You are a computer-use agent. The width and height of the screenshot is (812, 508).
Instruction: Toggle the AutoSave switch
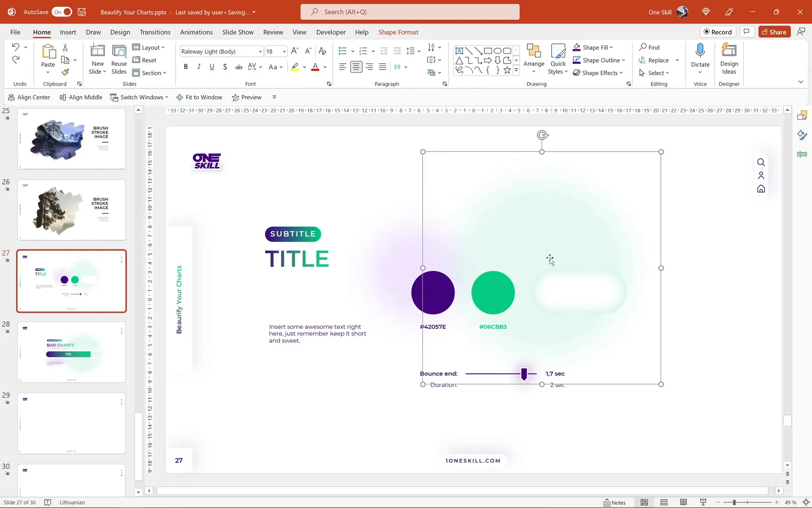coord(62,12)
